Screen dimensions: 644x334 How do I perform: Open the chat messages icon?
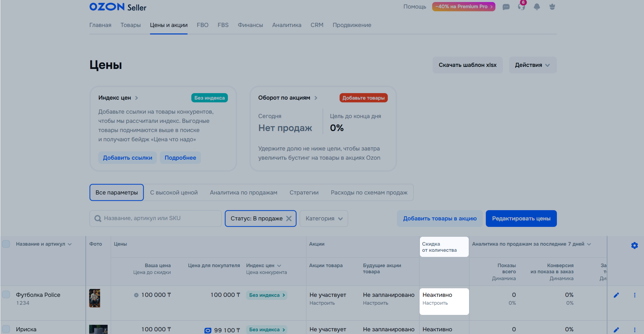click(506, 7)
